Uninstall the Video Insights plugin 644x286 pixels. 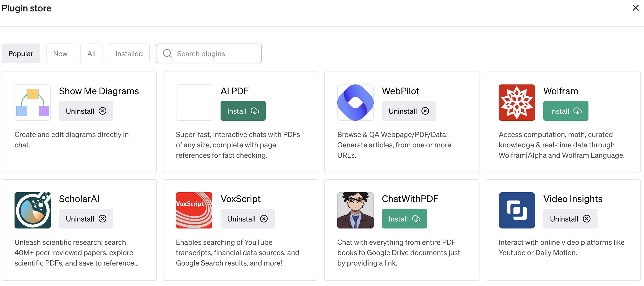[x=570, y=219]
